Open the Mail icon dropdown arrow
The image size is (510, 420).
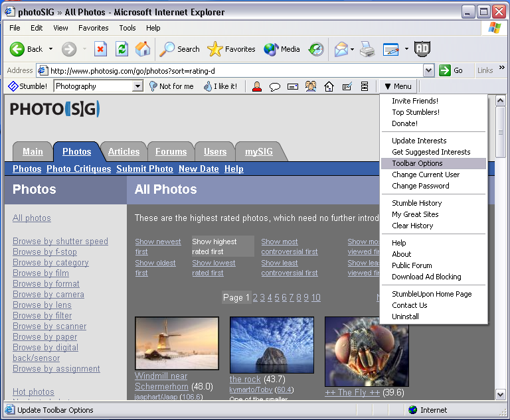(x=352, y=49)
